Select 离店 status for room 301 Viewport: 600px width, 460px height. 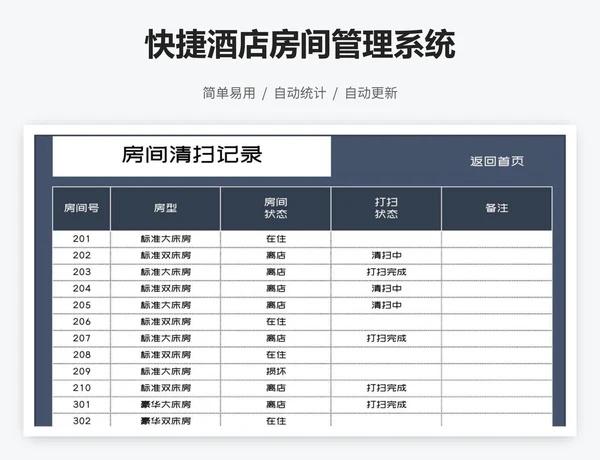276,405
